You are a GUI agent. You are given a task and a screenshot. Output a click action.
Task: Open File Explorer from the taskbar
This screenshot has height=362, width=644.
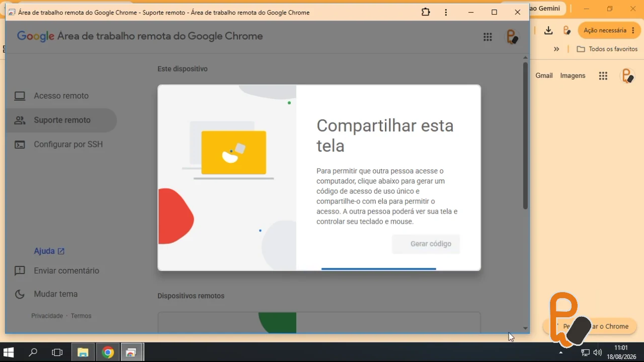tap(83, 352)
